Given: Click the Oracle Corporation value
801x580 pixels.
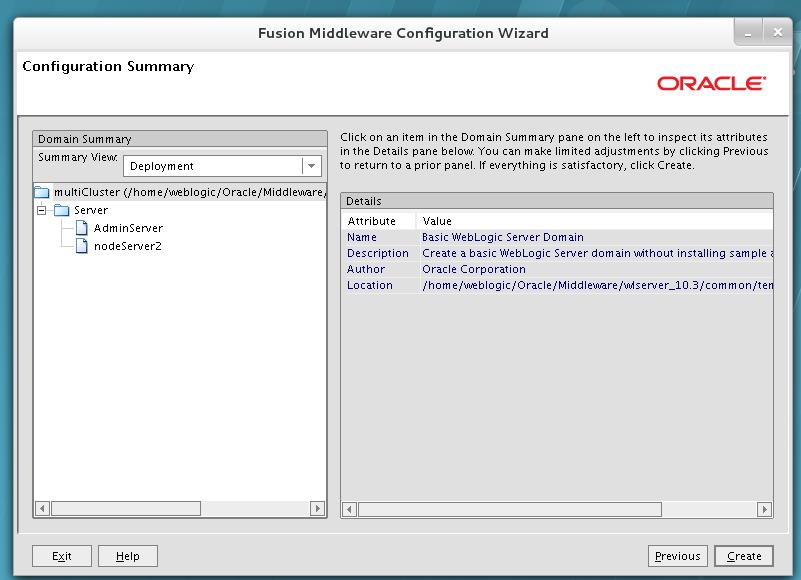Looking at the screenshot, I should [x=474, y=269].
